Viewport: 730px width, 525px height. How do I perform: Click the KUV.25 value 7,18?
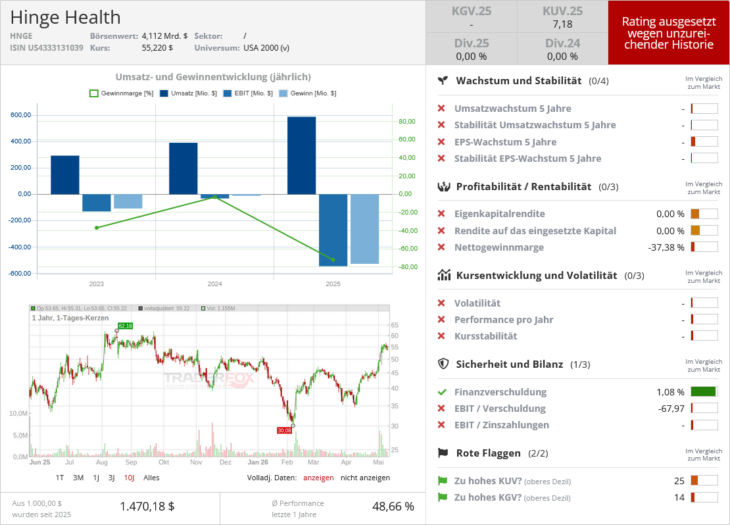[562, 24]
